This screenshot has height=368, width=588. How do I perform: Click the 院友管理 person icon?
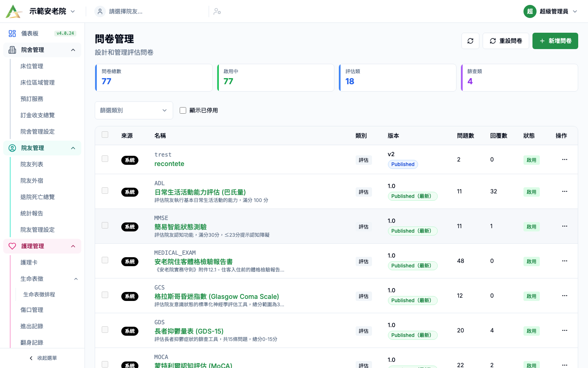click(12, 148)
